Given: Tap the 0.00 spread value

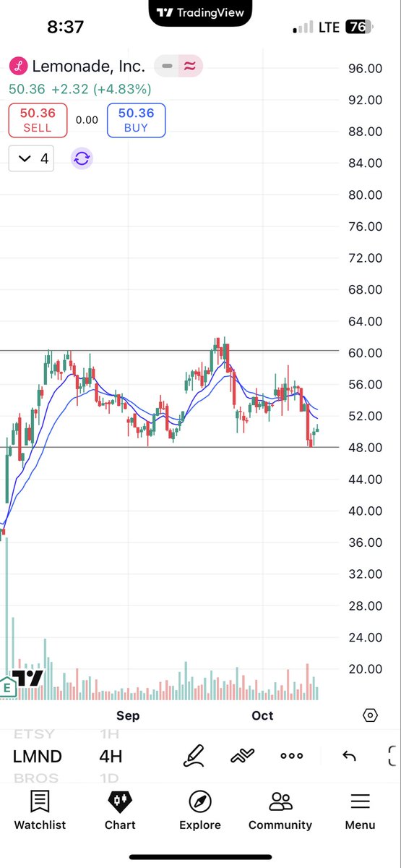Looking at the screenshot, I should [x=87, y=120].
